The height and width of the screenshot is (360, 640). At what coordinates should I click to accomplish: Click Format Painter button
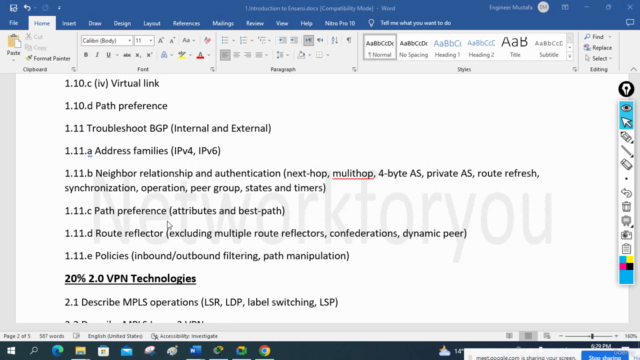click(x=48, y=58)
